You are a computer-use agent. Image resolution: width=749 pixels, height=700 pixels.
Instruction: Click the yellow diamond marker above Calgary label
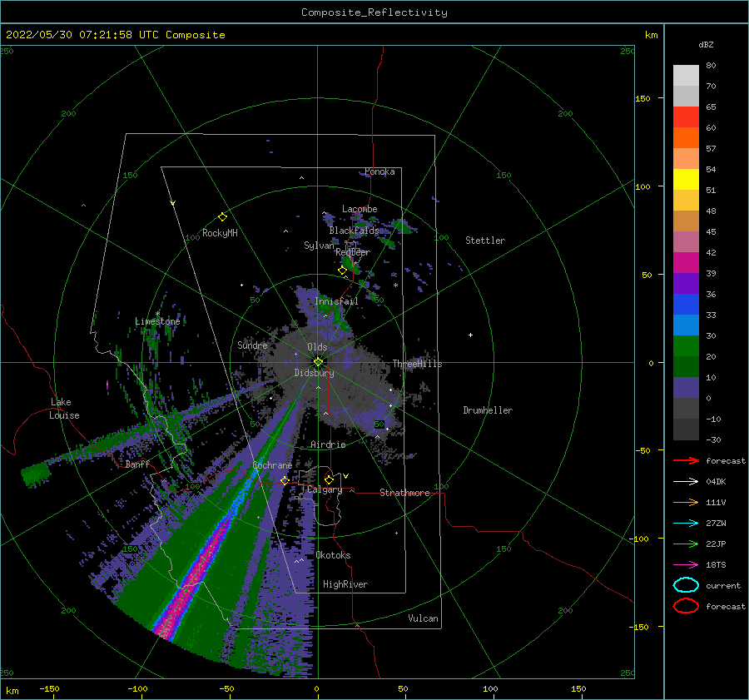pyautogui.click(x=329, y=479)
